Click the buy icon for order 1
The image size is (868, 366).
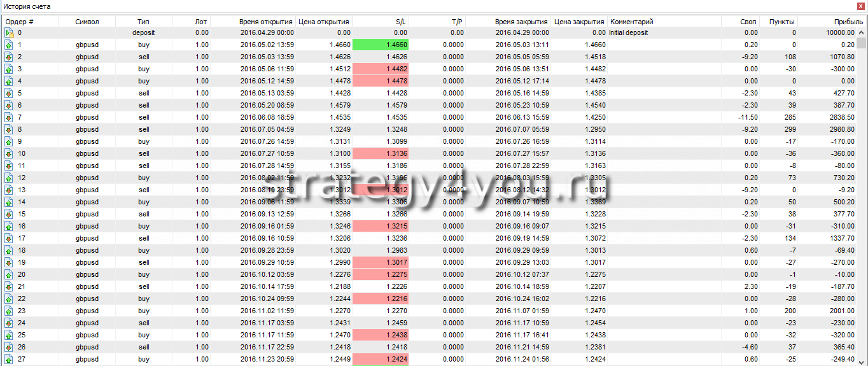pyautogui.click(x=9, y=45)
